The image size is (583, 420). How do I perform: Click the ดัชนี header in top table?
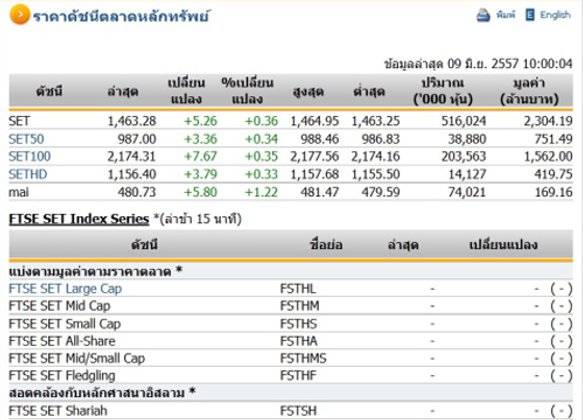pyautogui.click(x=49, y=91)
